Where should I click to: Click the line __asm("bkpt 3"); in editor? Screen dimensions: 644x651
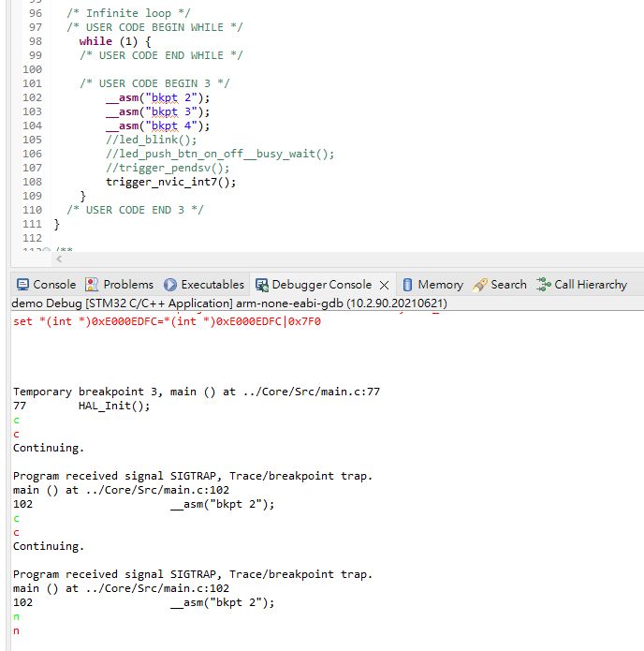click(x=157, y=111)
